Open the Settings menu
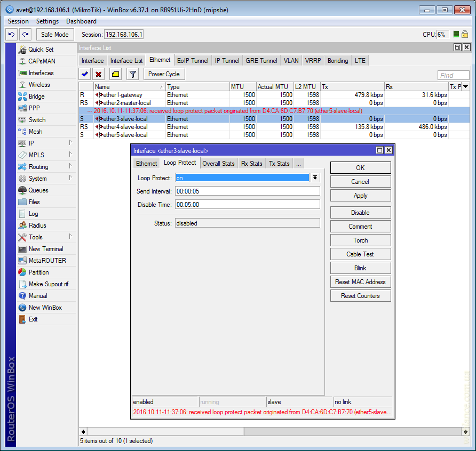This screenshot has width=476, height=451. click(47, 21)
